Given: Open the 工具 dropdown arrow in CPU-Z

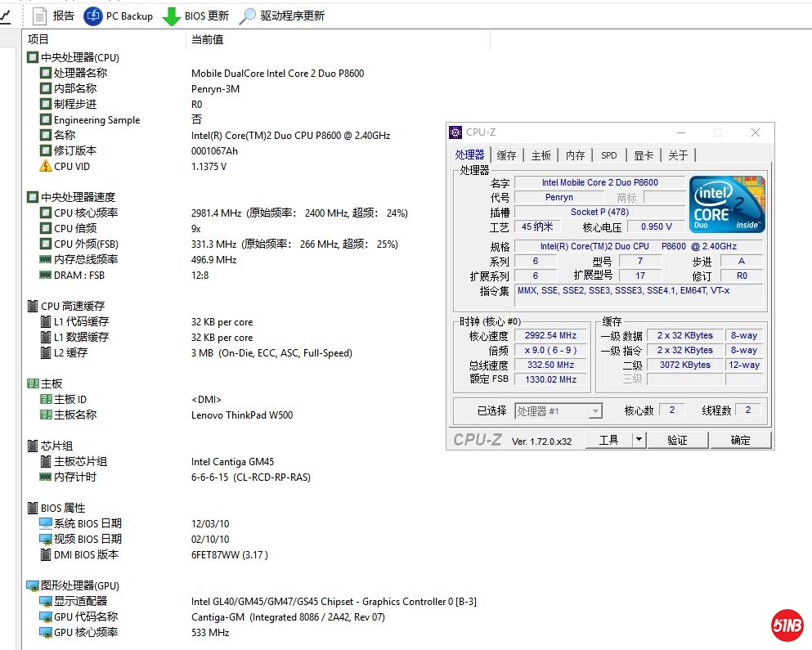Looking at the screenshot, I should point(639,440).
